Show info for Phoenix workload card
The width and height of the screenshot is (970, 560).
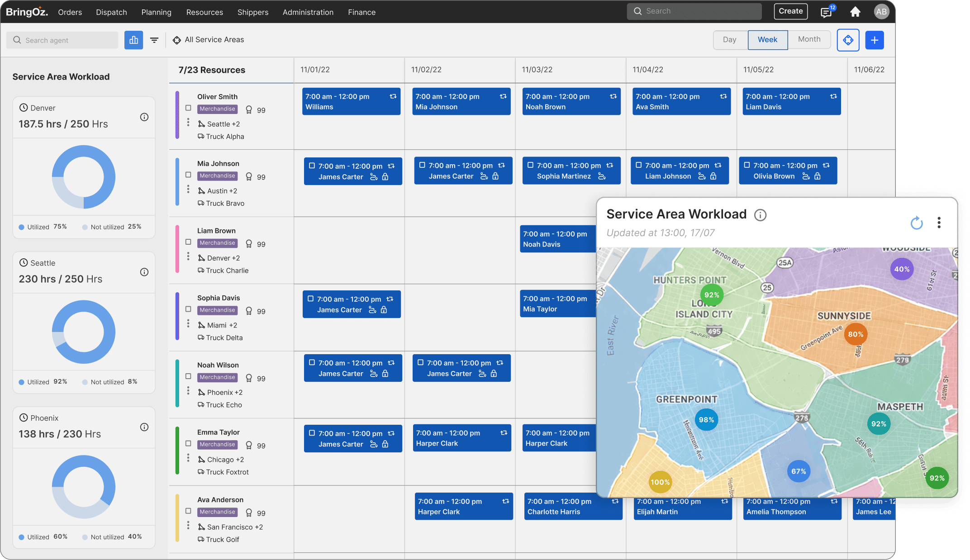(144, 427)
